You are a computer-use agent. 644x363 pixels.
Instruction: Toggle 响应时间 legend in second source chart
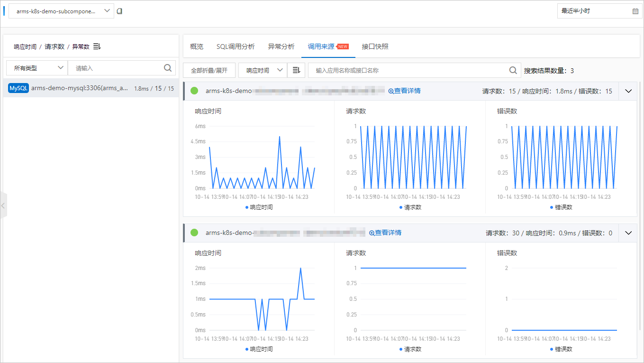(259, 349)
